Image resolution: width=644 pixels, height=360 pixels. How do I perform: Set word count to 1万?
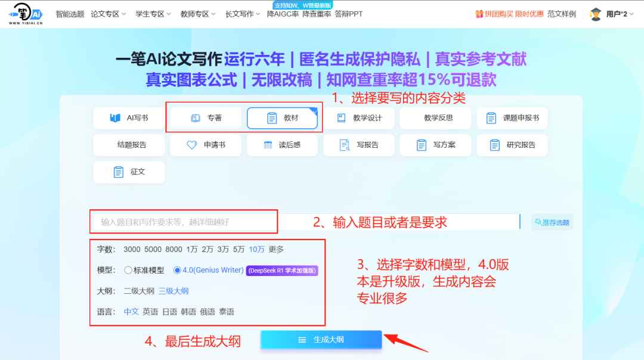192,250
